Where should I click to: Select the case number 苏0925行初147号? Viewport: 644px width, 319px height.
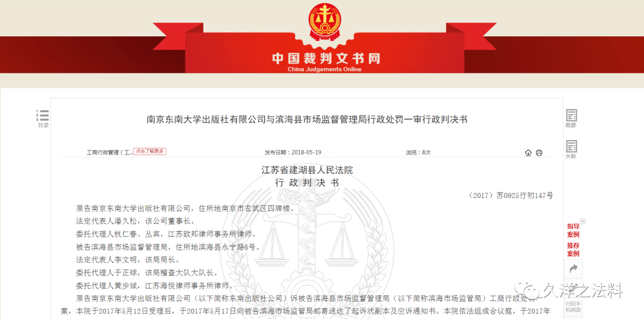pyautogui.click(x=510, y=196)
